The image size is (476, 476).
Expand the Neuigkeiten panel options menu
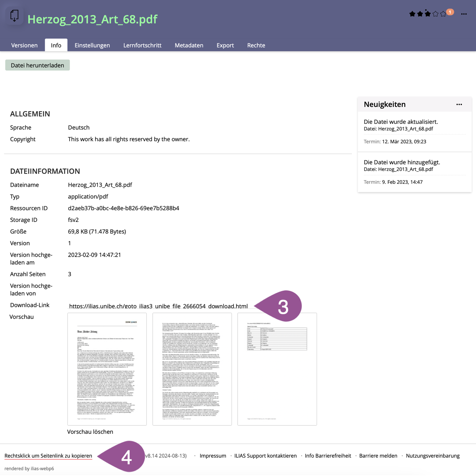(x=459, y=104)
